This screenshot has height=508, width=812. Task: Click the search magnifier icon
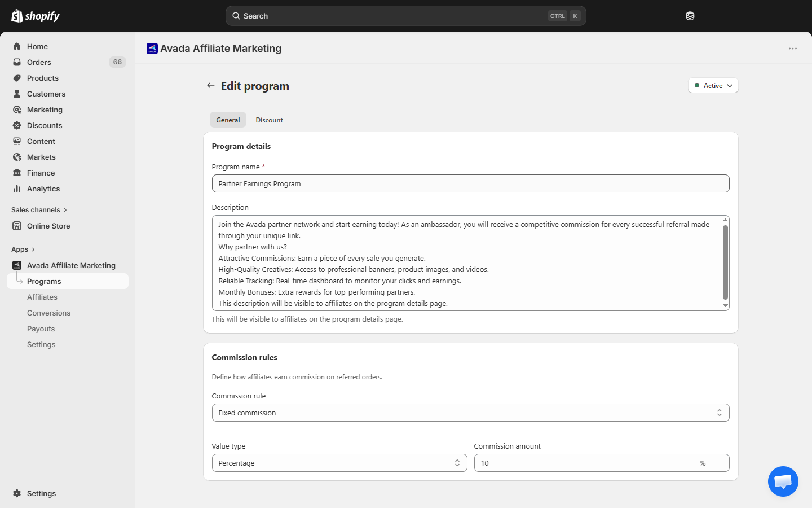click(x=236, y=16)
